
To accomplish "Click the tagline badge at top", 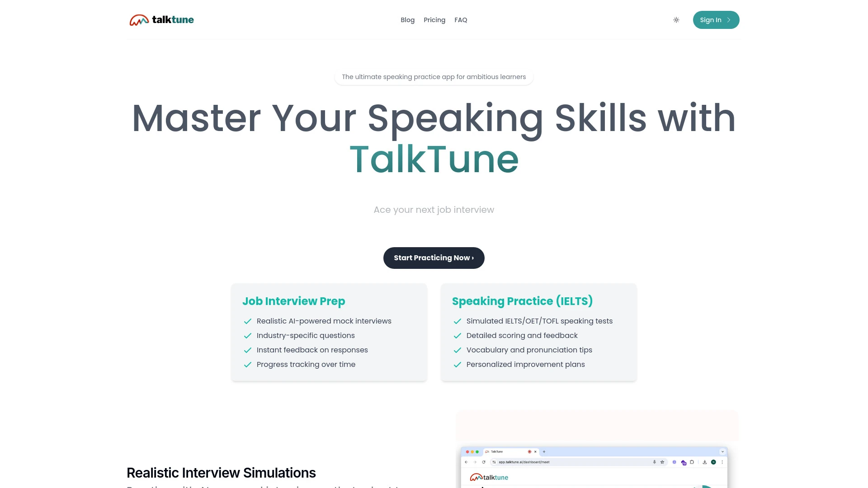I will [x=434, y=76].
